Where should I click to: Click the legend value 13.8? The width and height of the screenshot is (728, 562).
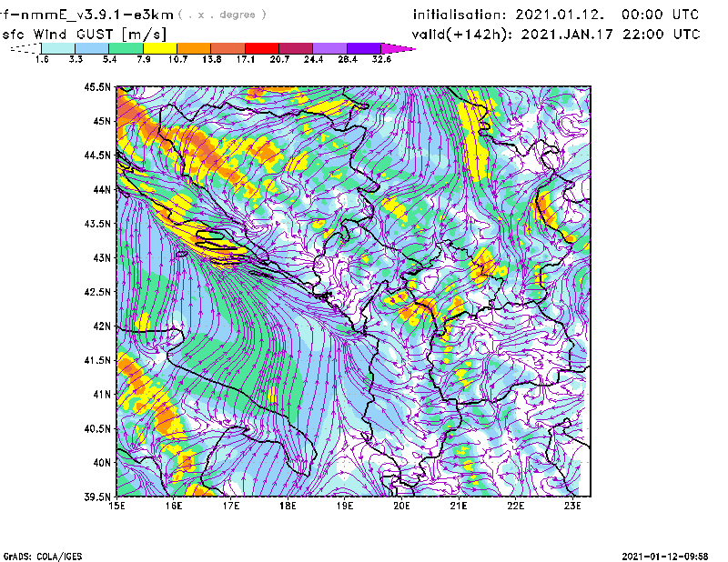pos(212,59)
